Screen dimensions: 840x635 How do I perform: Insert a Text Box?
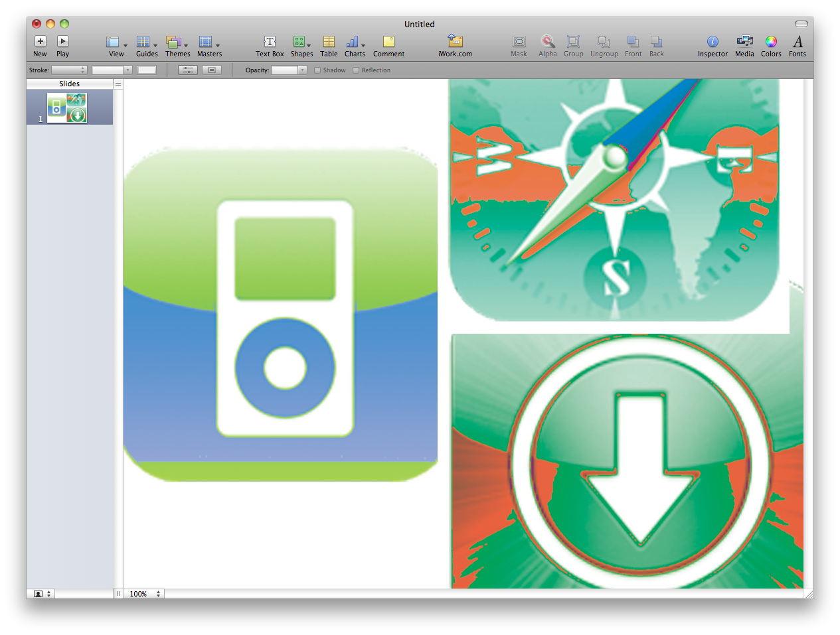270,46
